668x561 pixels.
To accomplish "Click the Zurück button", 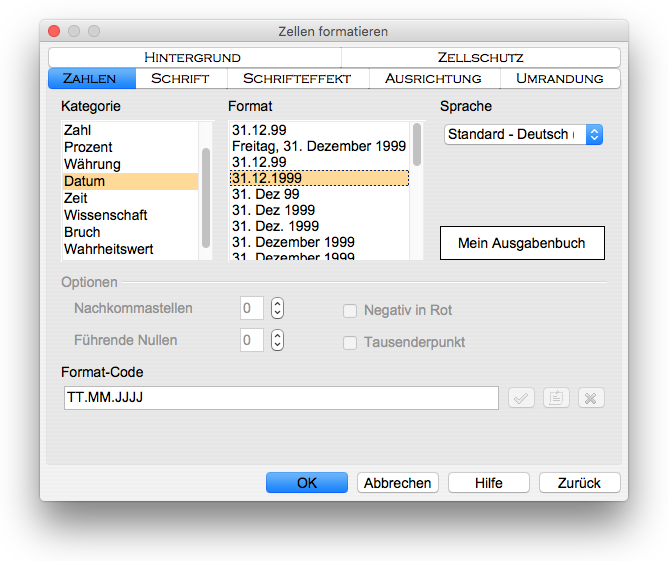I will coord(579,483).
